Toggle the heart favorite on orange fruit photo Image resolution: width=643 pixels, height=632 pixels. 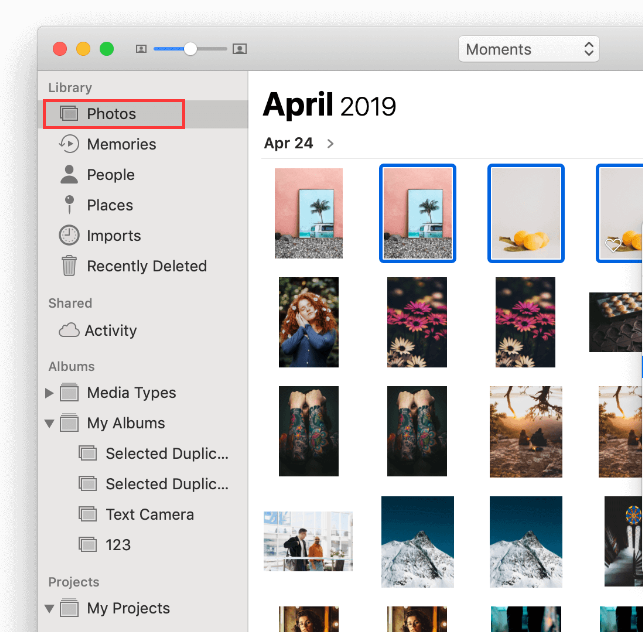coord(613,245)
